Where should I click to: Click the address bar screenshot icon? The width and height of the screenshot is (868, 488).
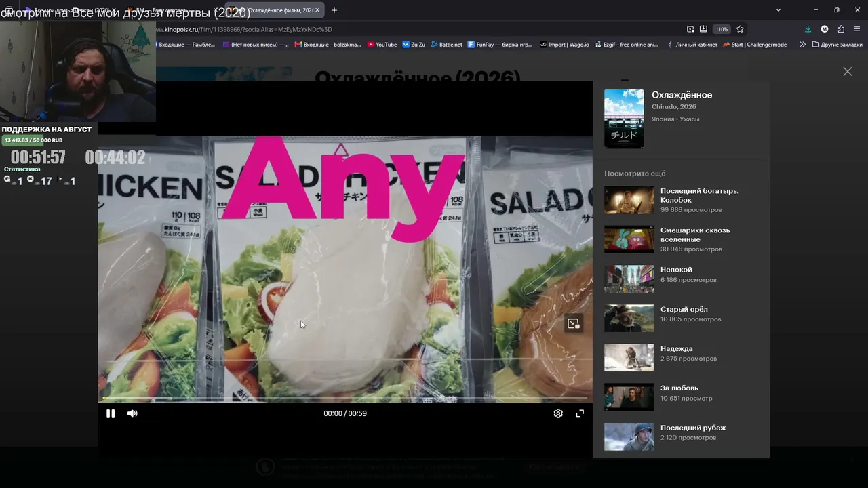pos(690,29)
